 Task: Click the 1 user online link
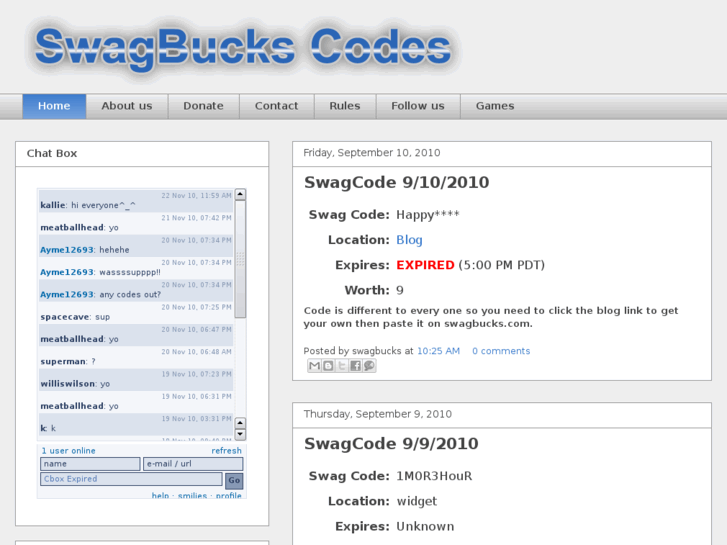[x=68, y=451]
